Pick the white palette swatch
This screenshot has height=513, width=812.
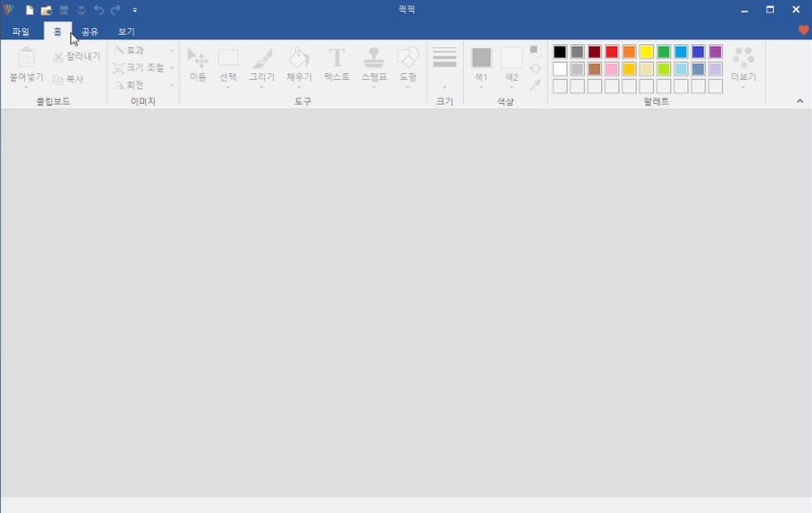[560, 69]
